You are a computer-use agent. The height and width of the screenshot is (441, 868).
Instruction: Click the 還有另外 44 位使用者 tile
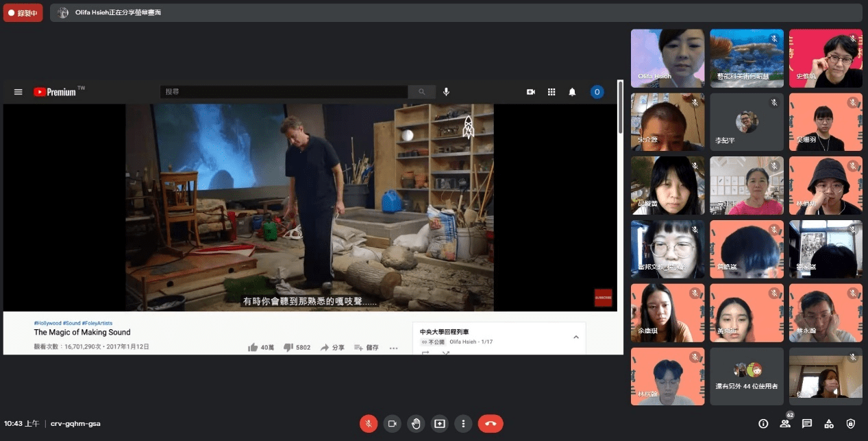pyautogui.click(x=747, y=376)
